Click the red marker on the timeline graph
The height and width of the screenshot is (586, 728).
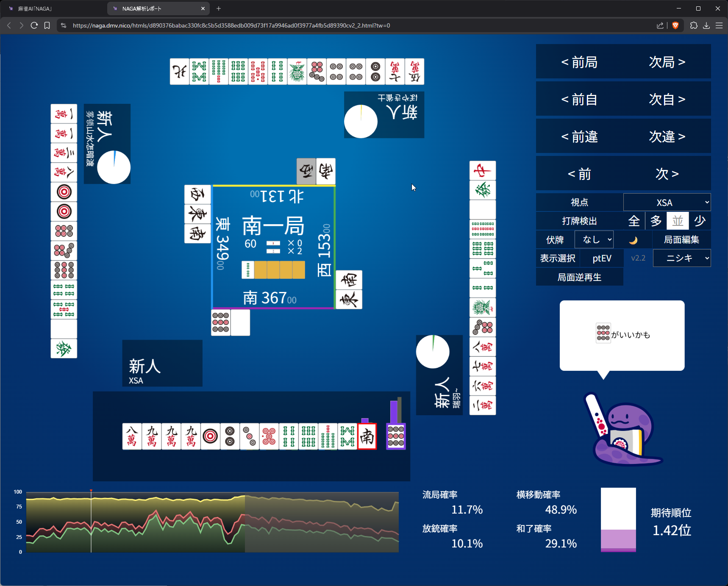tap(91, 491)
